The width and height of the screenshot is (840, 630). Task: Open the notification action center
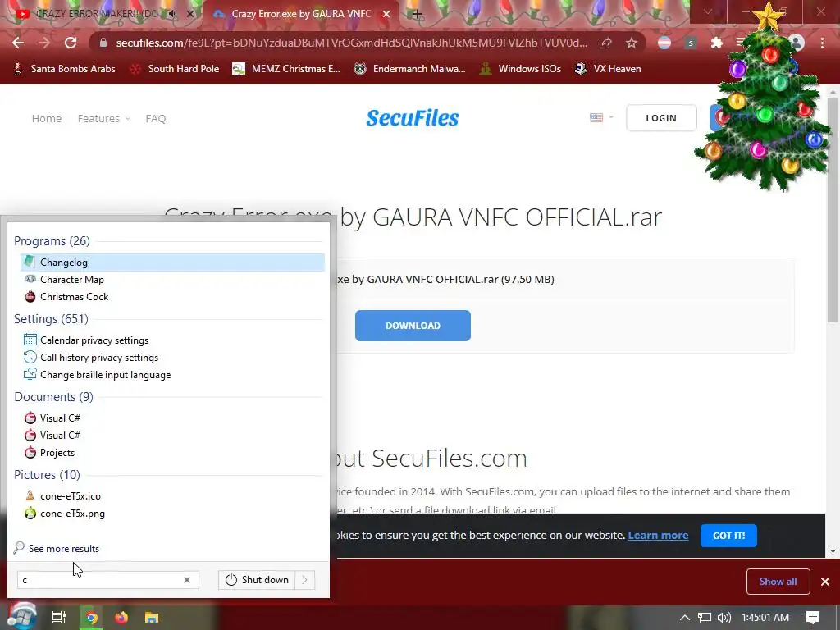point(813,618)
